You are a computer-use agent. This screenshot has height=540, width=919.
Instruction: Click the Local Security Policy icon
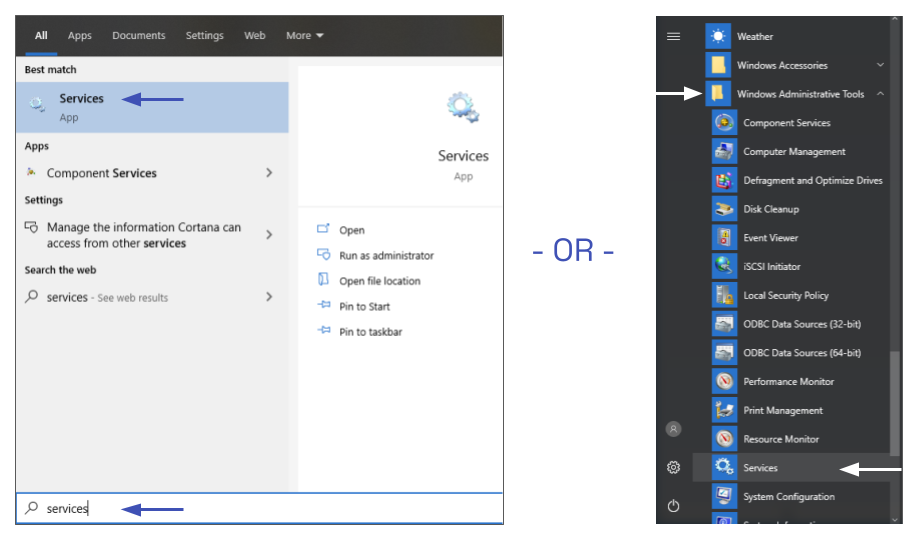[x=724, y=295]
